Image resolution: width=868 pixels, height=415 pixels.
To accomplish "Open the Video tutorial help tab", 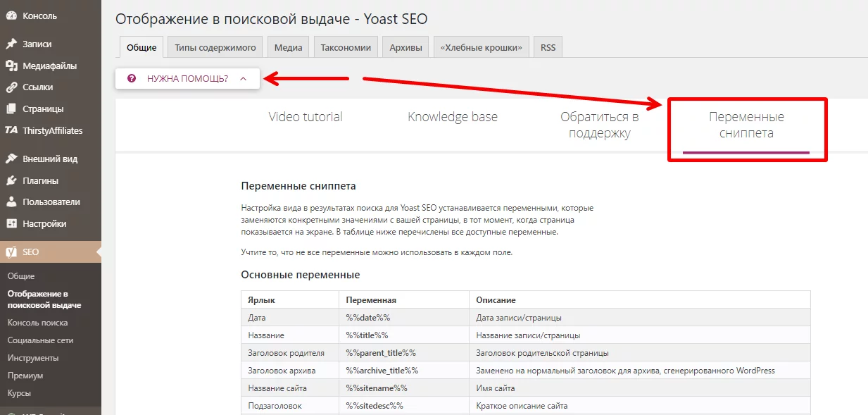I will [x=306, y=117].
